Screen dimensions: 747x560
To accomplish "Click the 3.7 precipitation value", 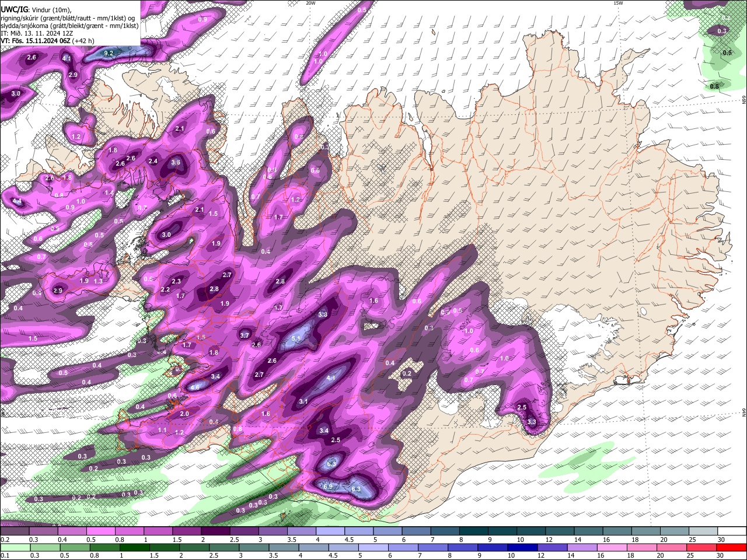I will point(245,335).
